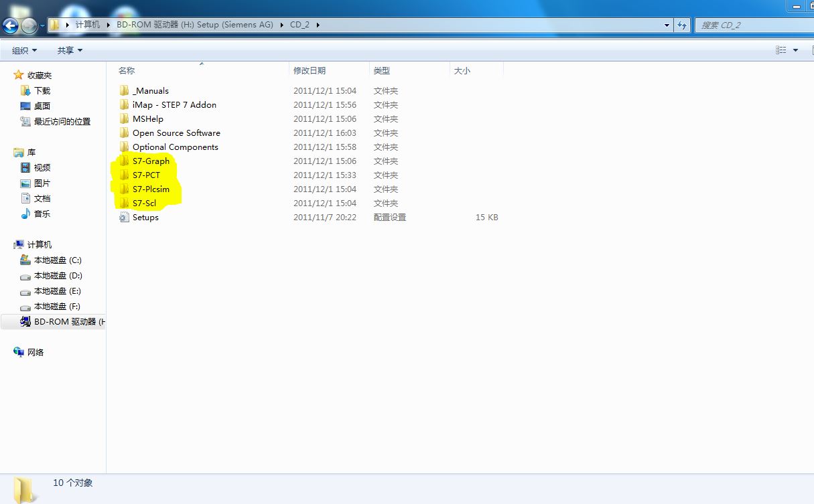Select 计算机 in the navigation pane
The height and width of the screenshot is (504, 814).
(39, 244)
